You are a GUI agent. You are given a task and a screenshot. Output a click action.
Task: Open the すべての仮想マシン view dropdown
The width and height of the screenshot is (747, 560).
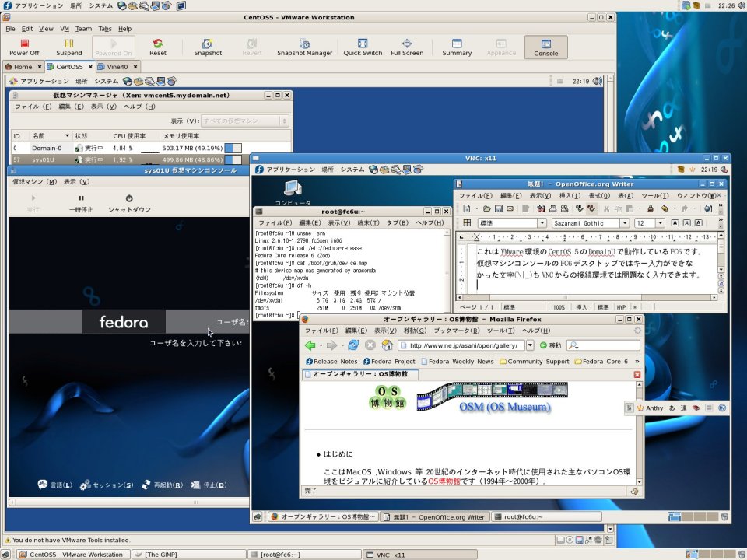245,121
